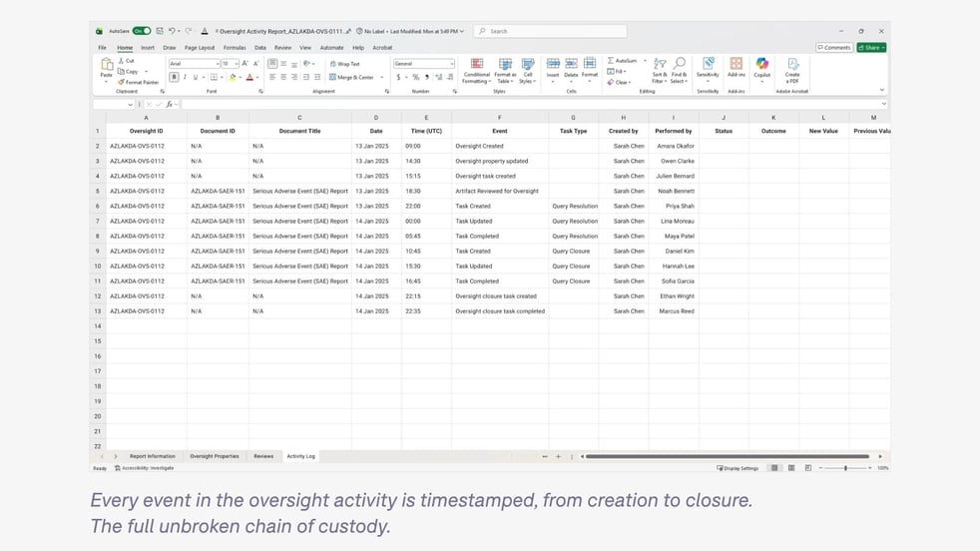Click the yellow Fill Color swatch
Viewport: 980px width, 551px height.
tap(233, 77)
